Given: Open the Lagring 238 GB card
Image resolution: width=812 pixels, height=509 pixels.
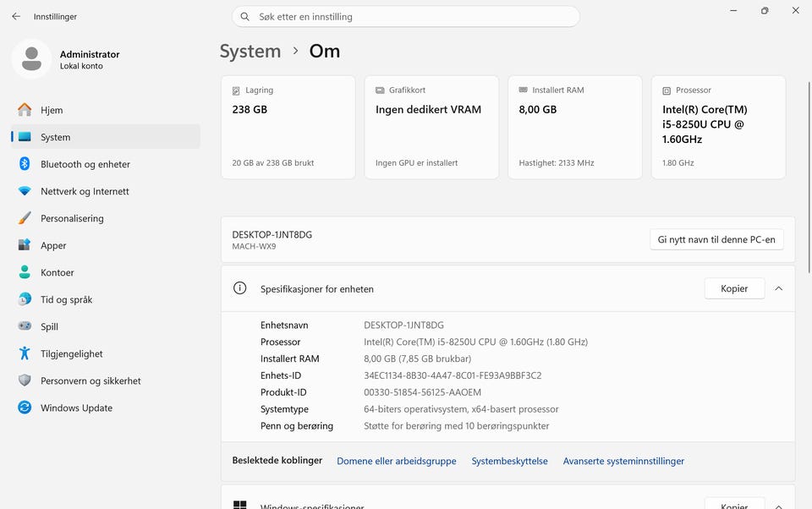Looking at the screenshot, I should click(x=288, y=128).
